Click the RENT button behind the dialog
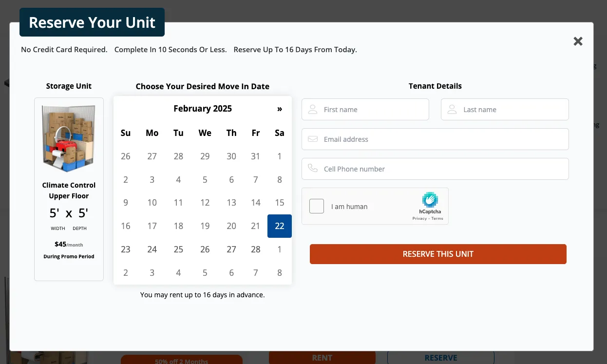 [x=322, y=358]
